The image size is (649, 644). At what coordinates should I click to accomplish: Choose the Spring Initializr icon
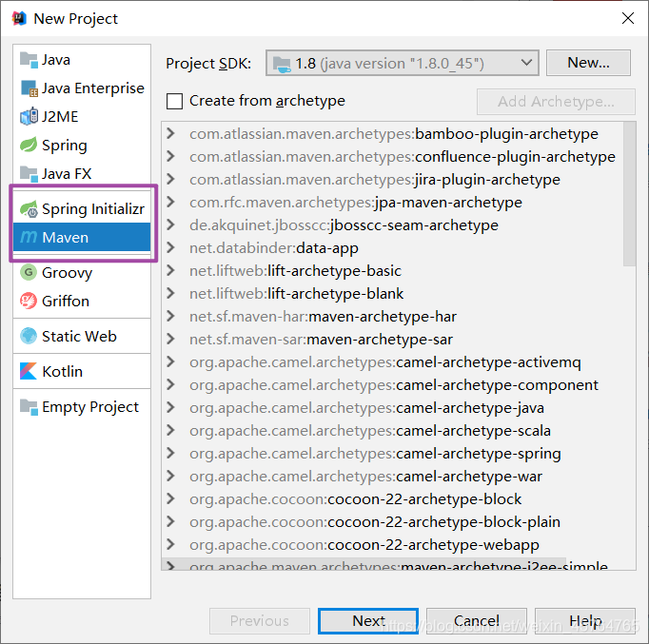(x=29, y=209)
